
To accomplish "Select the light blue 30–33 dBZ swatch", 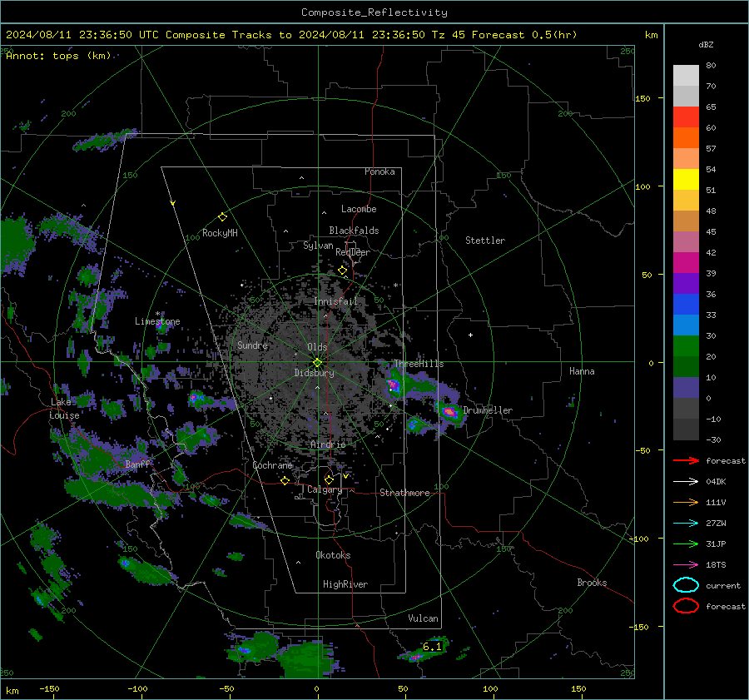I will pos(686,325).
